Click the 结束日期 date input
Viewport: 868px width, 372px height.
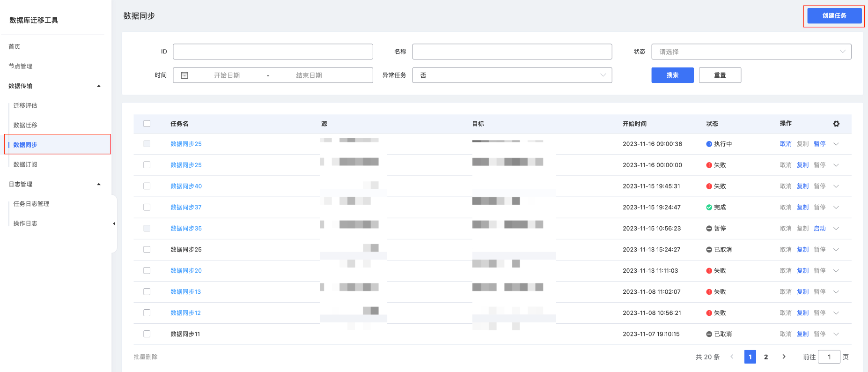click(309, 75)
